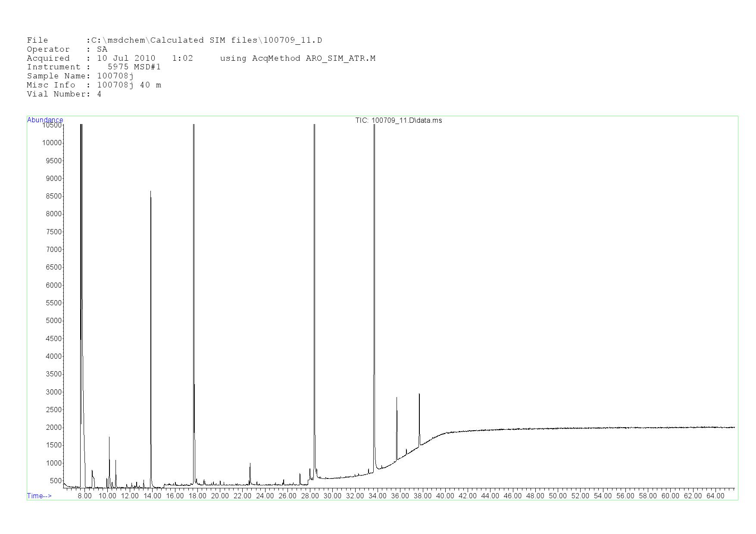756x534 pixels.
Task: Select the acquired date 10 Jul 2010
Action: (126, 58)
